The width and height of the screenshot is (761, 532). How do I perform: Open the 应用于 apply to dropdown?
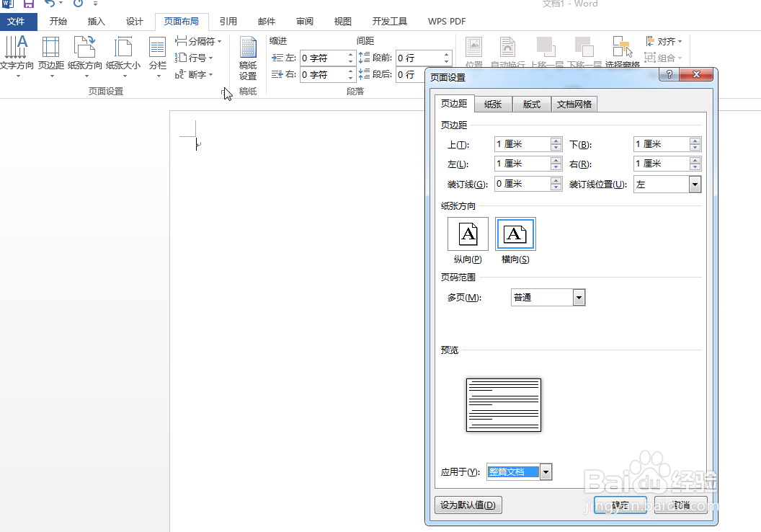[x=546, y=472]
